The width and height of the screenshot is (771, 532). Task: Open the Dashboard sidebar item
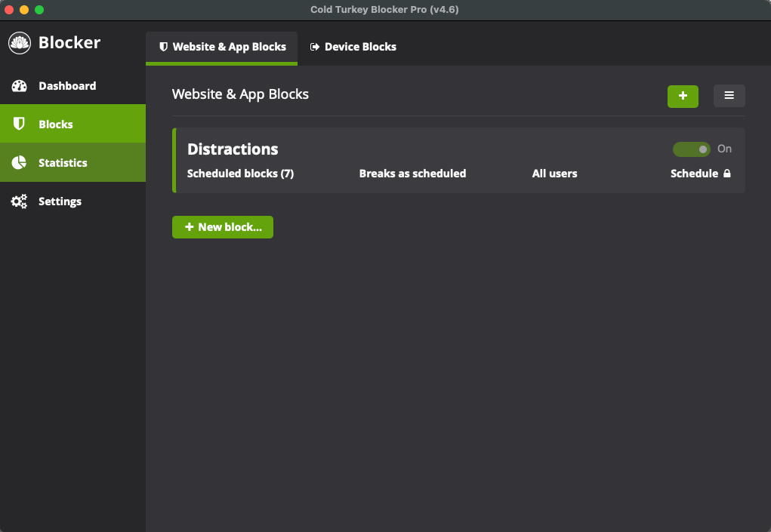(72, 86)
